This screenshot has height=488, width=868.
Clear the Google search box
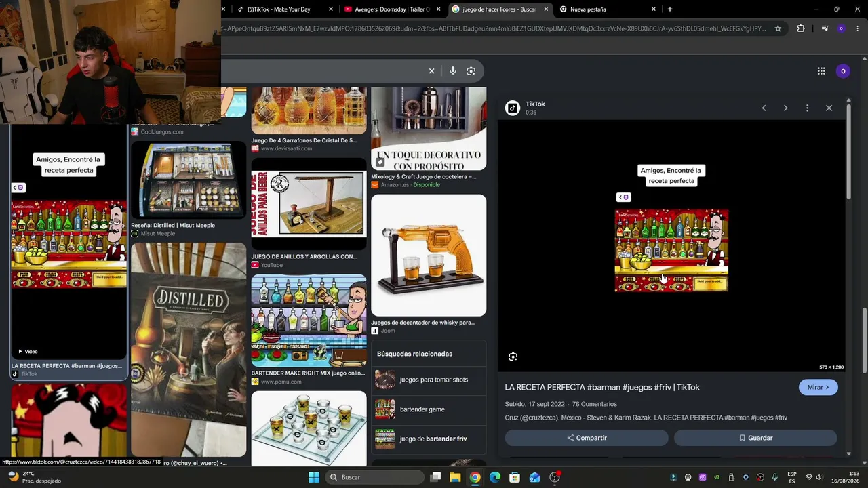tap(431, 70)
